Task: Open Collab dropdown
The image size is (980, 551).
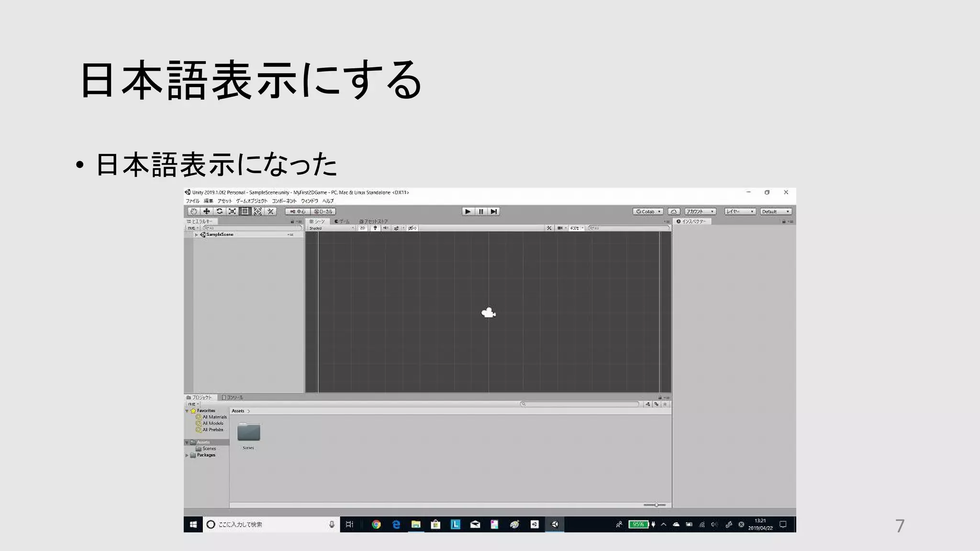Action: pyautogui.click(x=648, y=211)
